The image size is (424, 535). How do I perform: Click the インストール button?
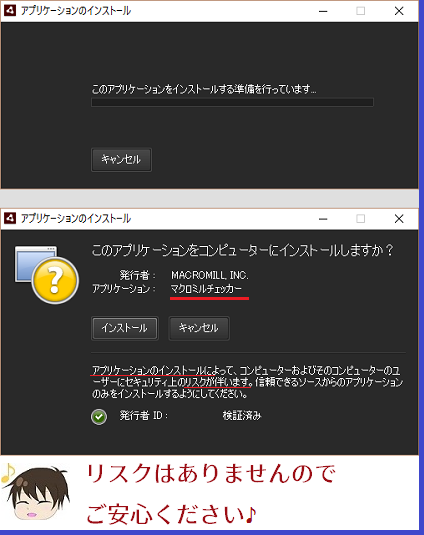coord(125,328)
